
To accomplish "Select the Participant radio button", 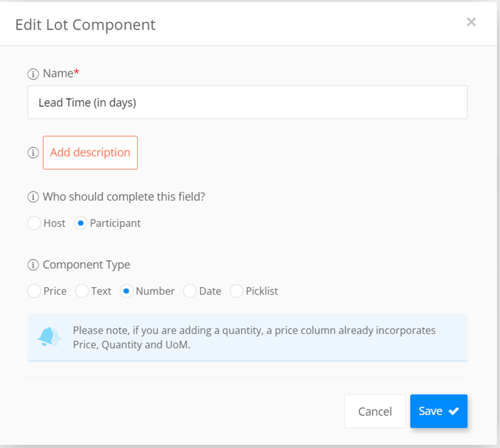I will pyautogui.click(x=81, y=223).
